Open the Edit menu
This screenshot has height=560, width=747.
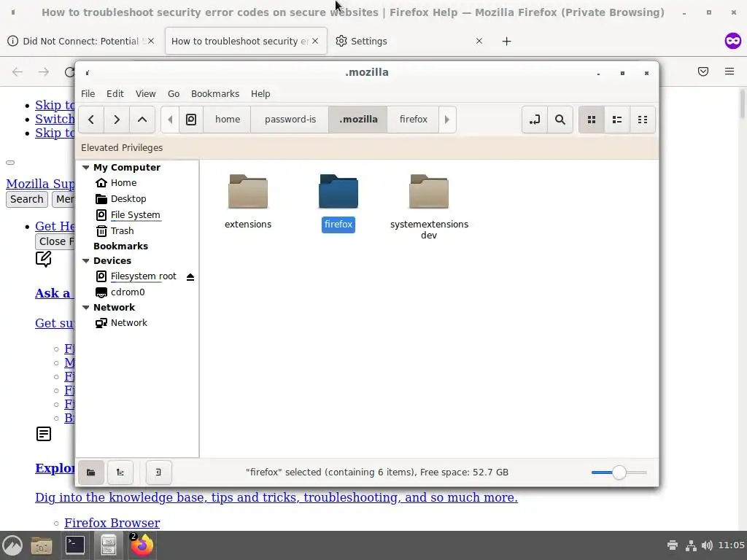(115, 94)
